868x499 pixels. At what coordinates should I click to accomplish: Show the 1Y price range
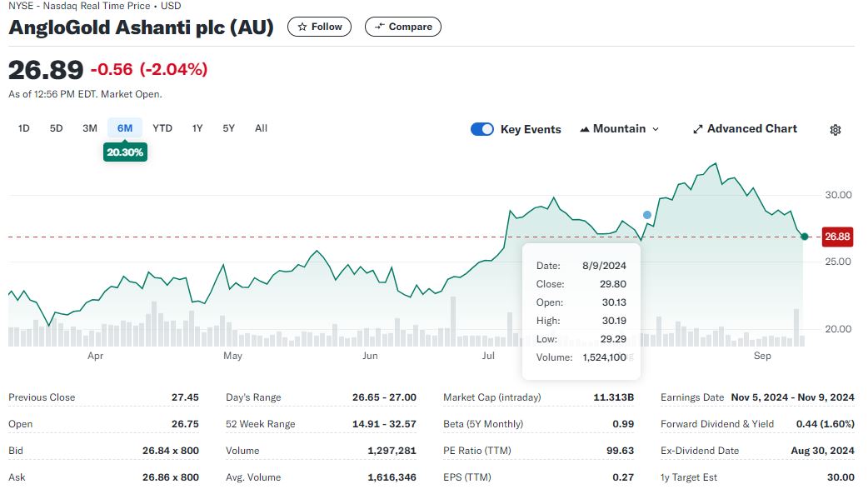(x=197, y=128)
